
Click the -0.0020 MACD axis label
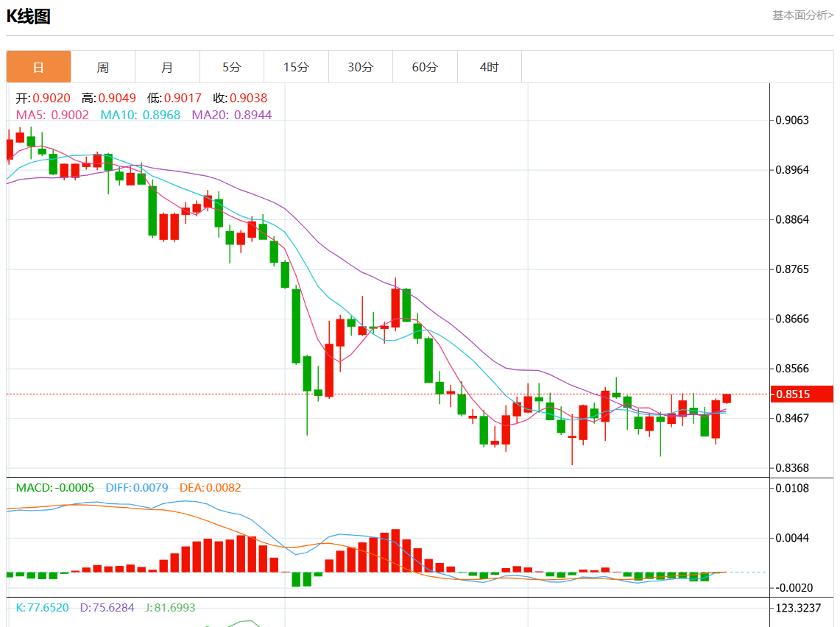pos(794,588)
